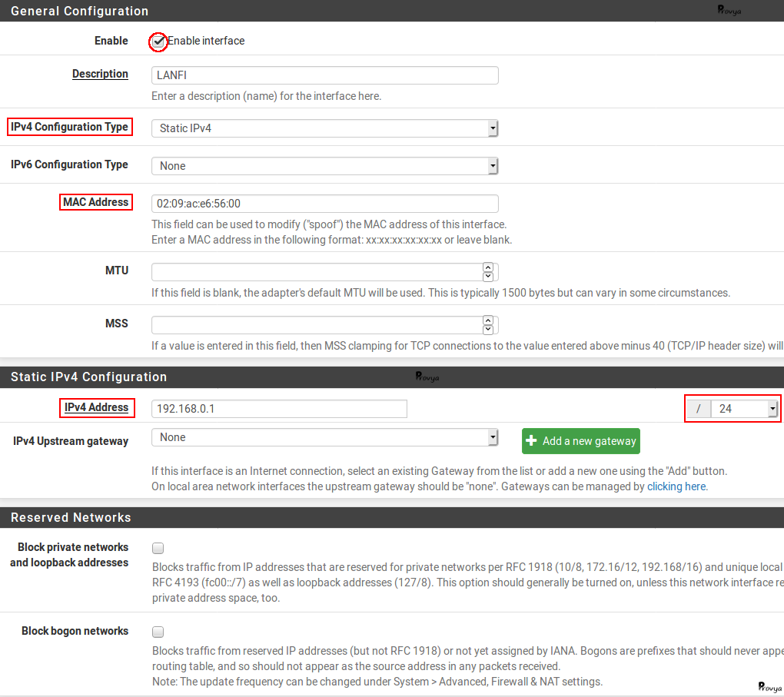This screenshot has height=697, width=784.
Task: Click the IPv4 Configuration Type label
Action: click(69, 127)
